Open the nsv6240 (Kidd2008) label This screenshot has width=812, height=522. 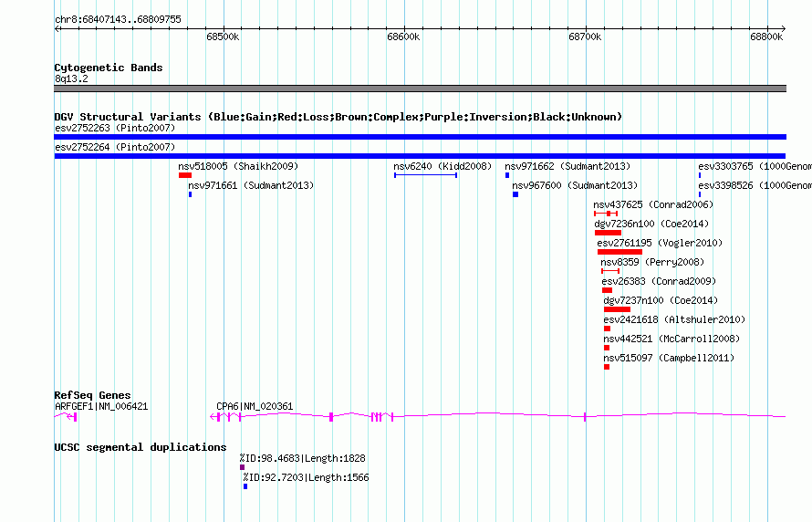(x=442, y=166)
